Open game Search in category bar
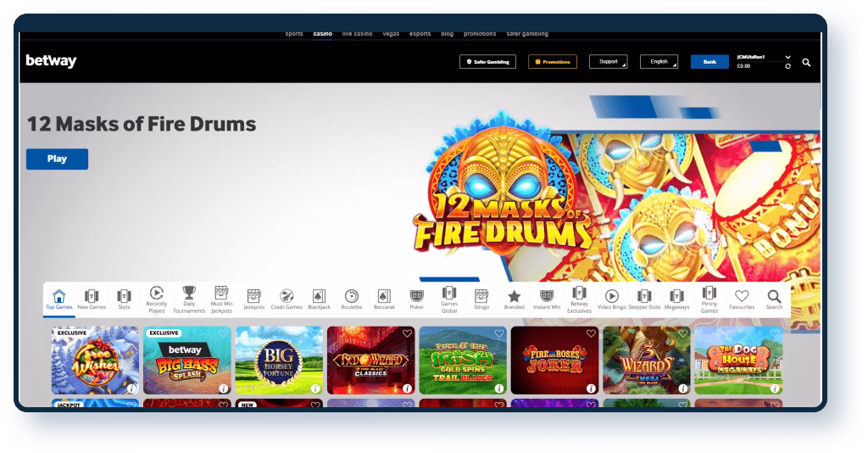 pyautogui.click(x=774, y=299)
